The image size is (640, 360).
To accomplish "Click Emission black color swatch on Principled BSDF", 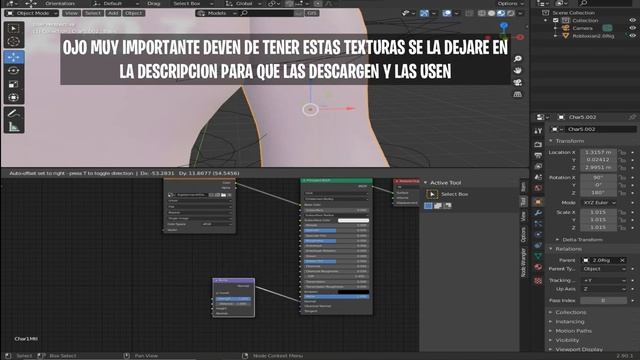I will (353, 292).
